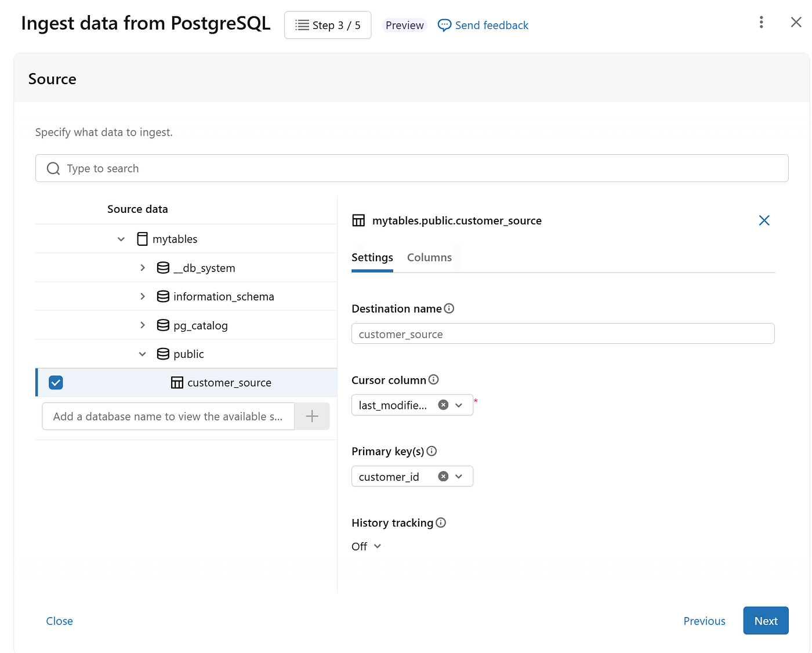This screenshot has height=653, width=812.
Task: Click the information_schema database icon
Action: (163, 296)
